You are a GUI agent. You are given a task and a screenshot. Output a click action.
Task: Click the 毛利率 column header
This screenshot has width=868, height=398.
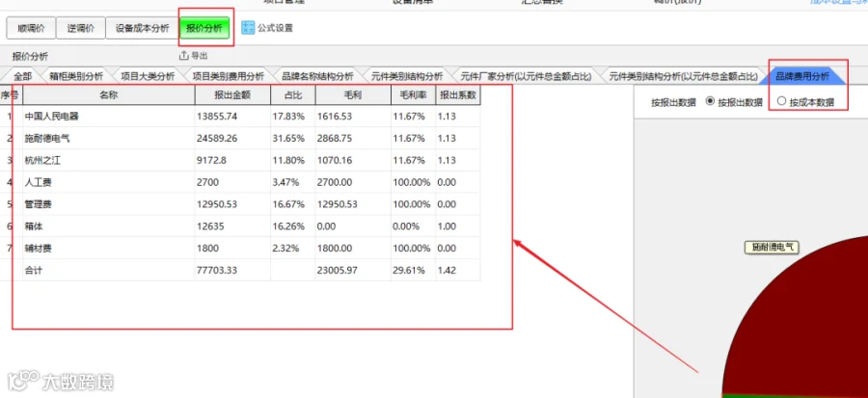click(x=413, y=95)
